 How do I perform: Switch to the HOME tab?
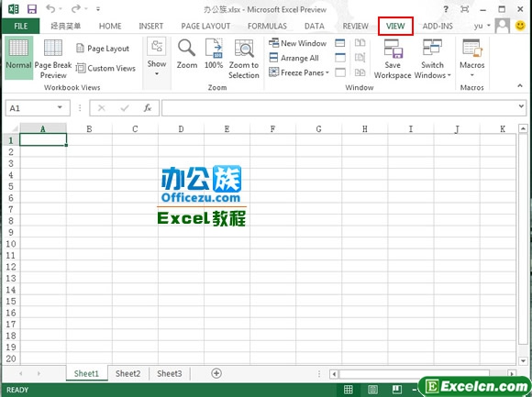coord(110,26)
